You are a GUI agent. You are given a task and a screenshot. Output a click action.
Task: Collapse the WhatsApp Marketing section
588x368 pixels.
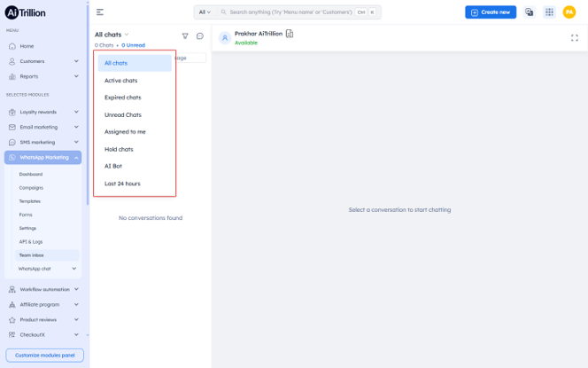pos(43,157)
